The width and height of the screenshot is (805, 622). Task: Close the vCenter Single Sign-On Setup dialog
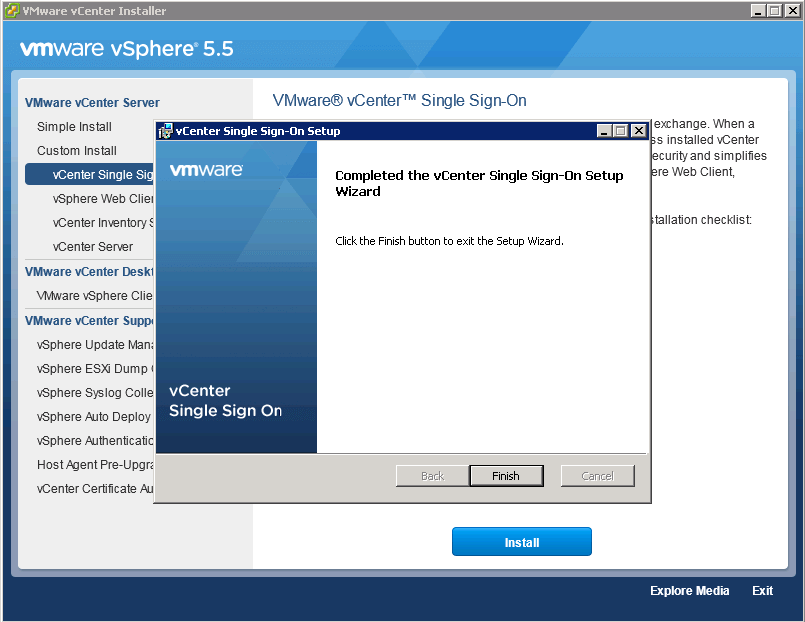coord(639,131)
